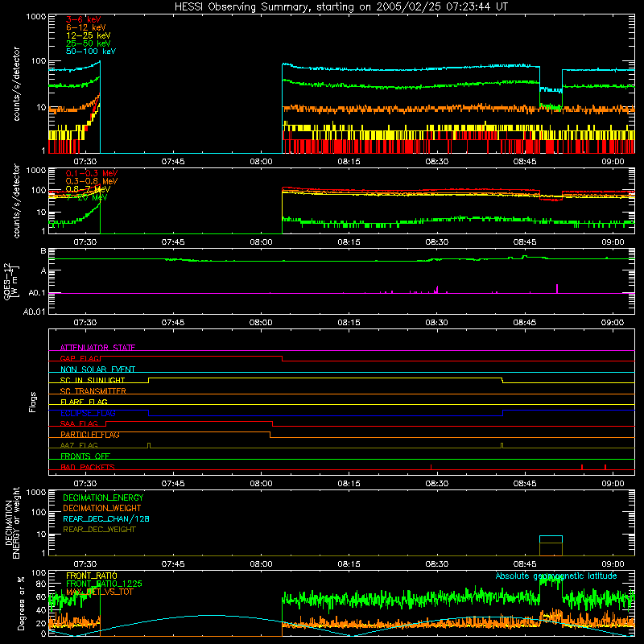Click the red '3-6 keV' legend label

click(x=84, y=19)
